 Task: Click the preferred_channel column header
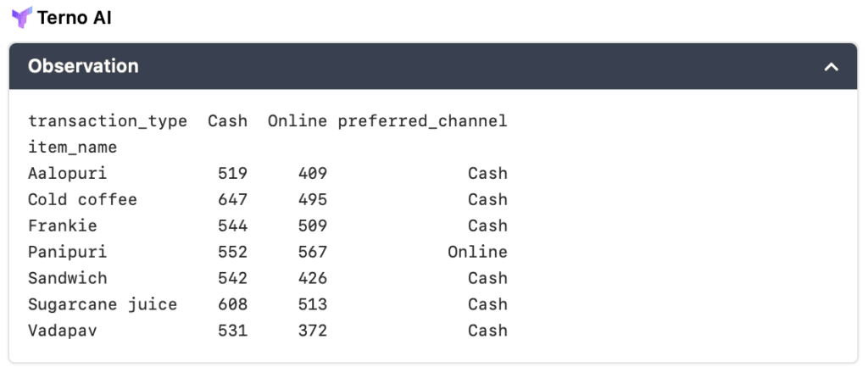pyautogui.click(x=422, y=121)
